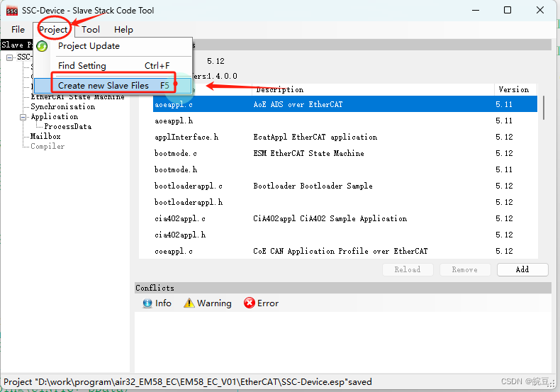Select the applInterface.h row
This screenshot has width=560, height=392.
(345, 137)
